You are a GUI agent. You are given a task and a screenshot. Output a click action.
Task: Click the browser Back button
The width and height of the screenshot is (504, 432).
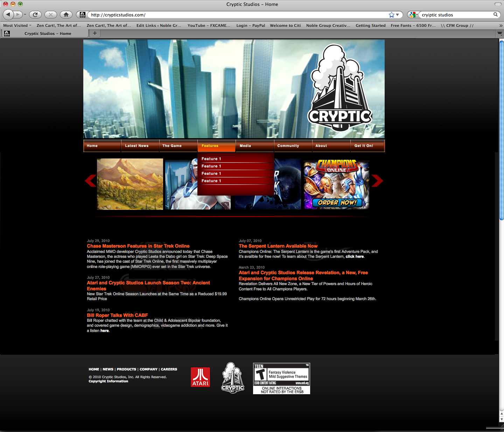[8, 15]
